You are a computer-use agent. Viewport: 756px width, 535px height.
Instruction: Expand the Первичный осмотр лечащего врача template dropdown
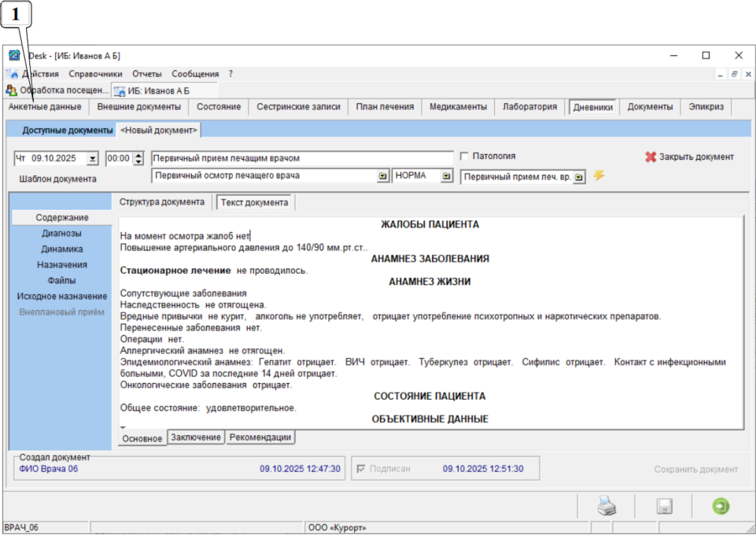[x=382, y=176]
